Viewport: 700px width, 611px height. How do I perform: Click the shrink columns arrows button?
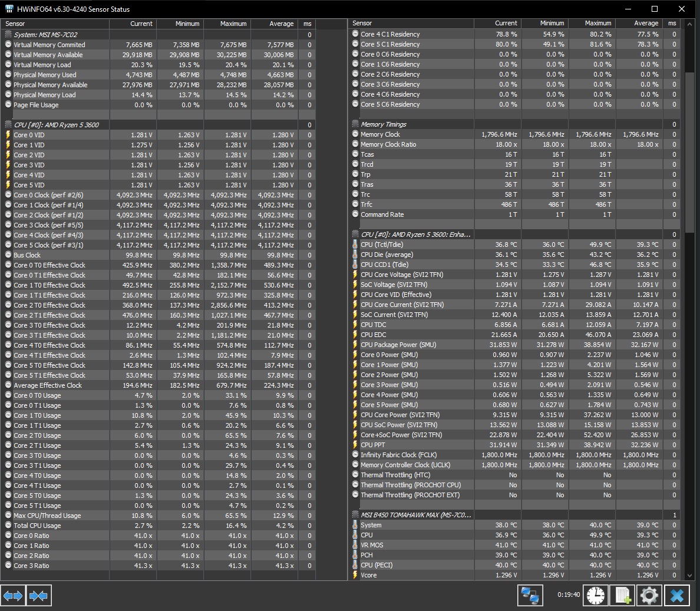click(x=39, y=595)
